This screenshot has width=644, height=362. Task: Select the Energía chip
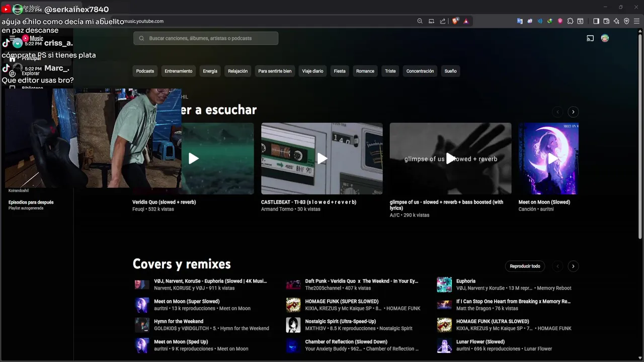pyautogui.click(x=210, y=71)
